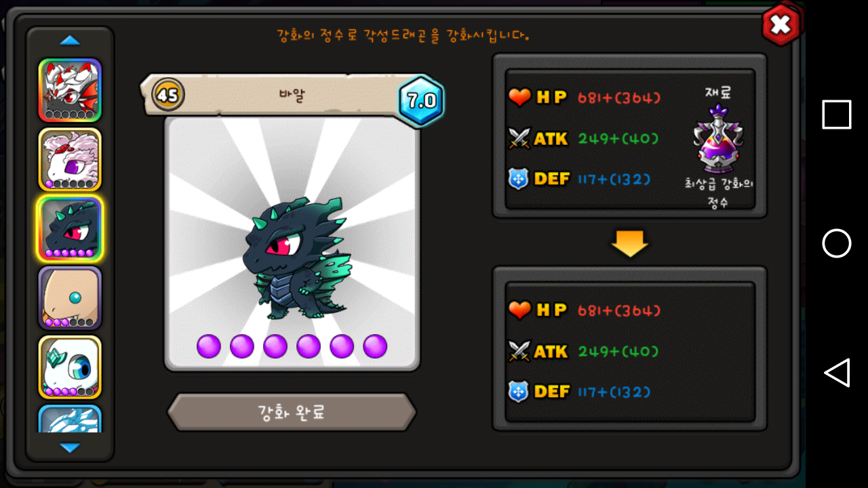Select the tan dragon with teal gem

(70, 298)
